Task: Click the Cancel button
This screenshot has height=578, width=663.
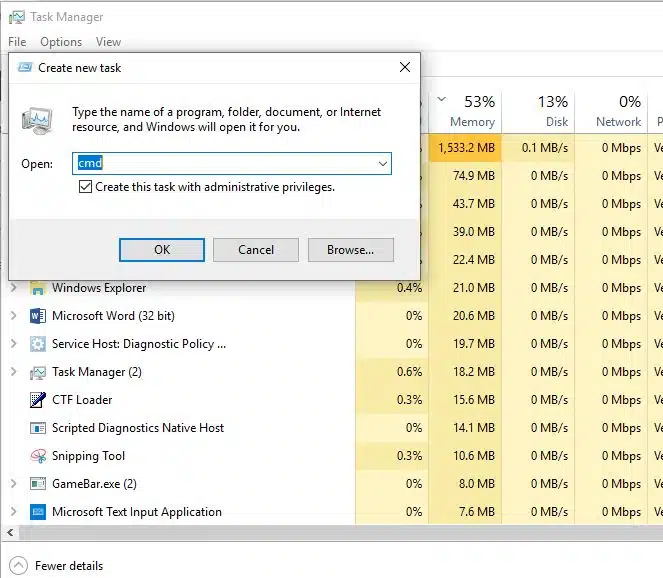Action: pos(256,250)
